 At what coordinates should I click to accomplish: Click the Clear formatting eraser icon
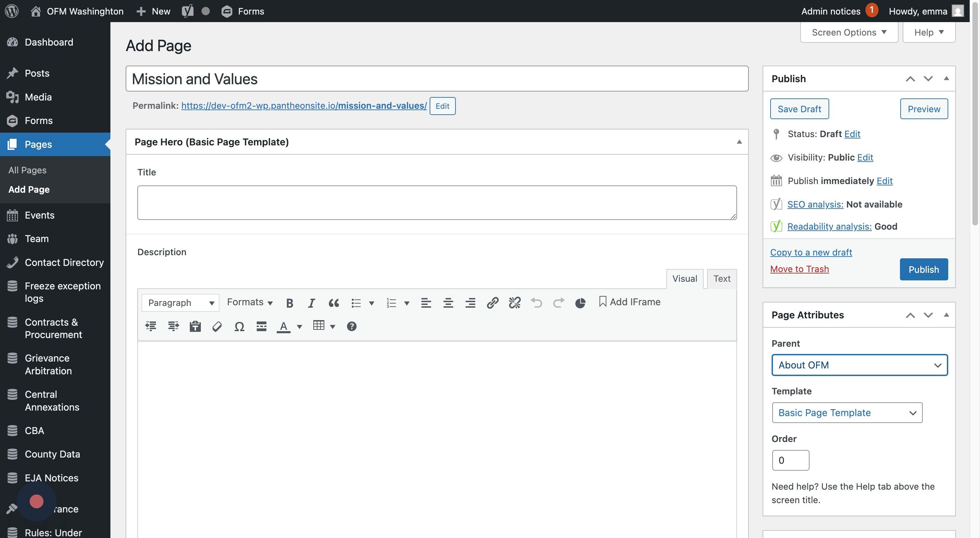(x=217, y=326)
